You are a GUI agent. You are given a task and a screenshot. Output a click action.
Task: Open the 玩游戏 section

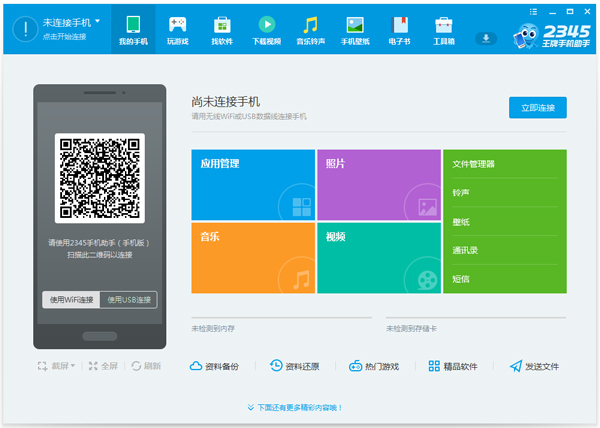click(178, 29)
